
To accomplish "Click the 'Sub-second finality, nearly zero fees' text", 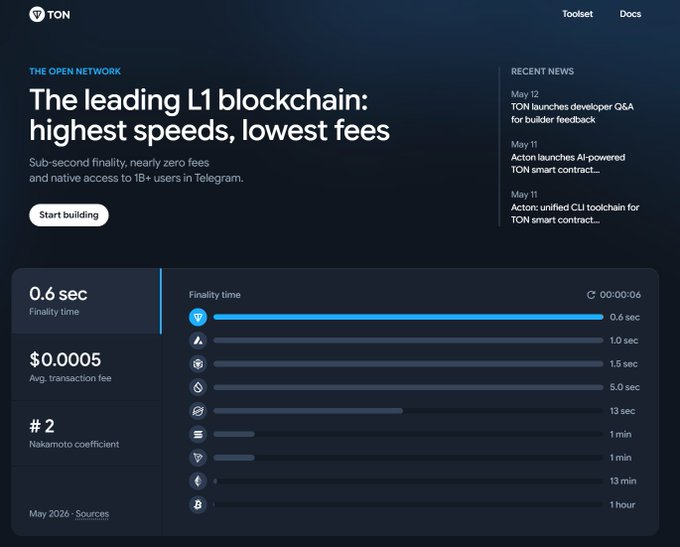I will [x=119, y=163].
